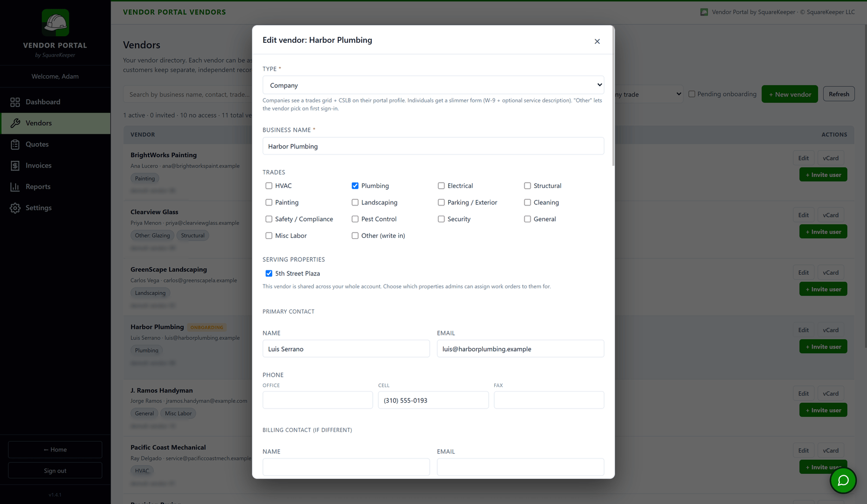The width and height of the screenshot is (867, 504).
Task: Click the Refresh button
Action: click(839, 94)
